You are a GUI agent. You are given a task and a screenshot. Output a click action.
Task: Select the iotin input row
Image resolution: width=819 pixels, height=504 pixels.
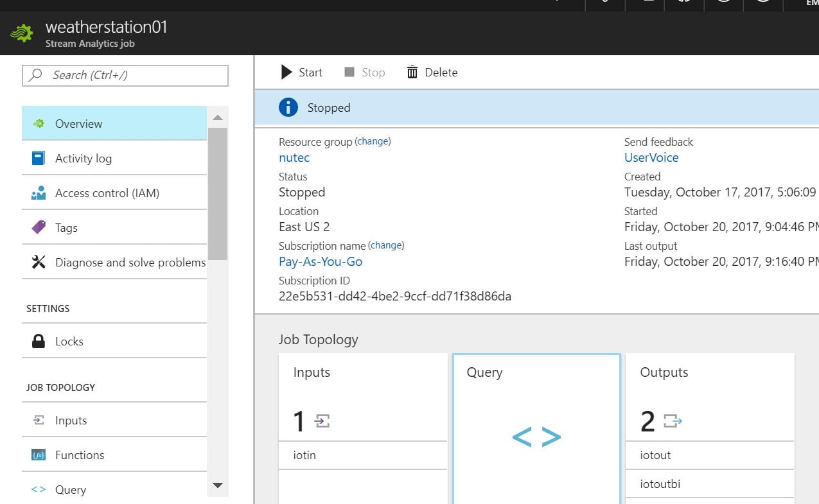(363, 455)
